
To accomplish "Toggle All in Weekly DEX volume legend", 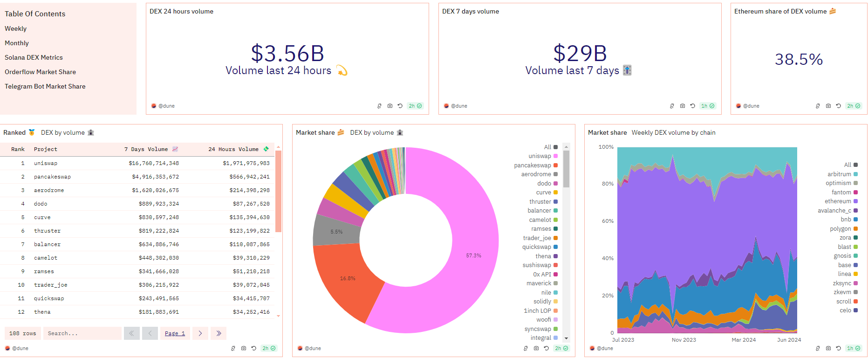I will pos(847,165).
